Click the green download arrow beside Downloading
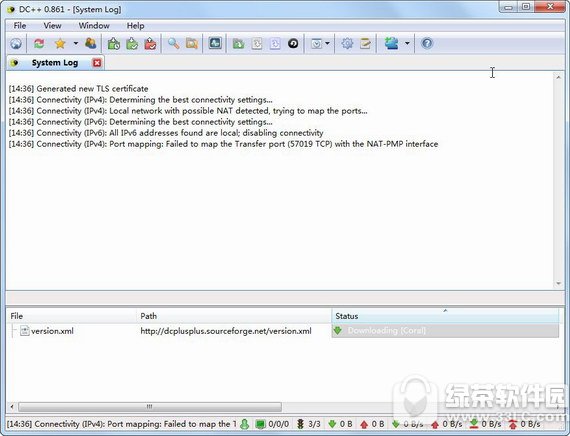 coord(338,331)
